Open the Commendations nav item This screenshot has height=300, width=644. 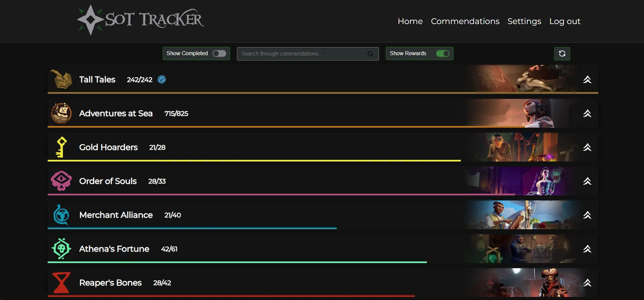(x=465, y=21)
